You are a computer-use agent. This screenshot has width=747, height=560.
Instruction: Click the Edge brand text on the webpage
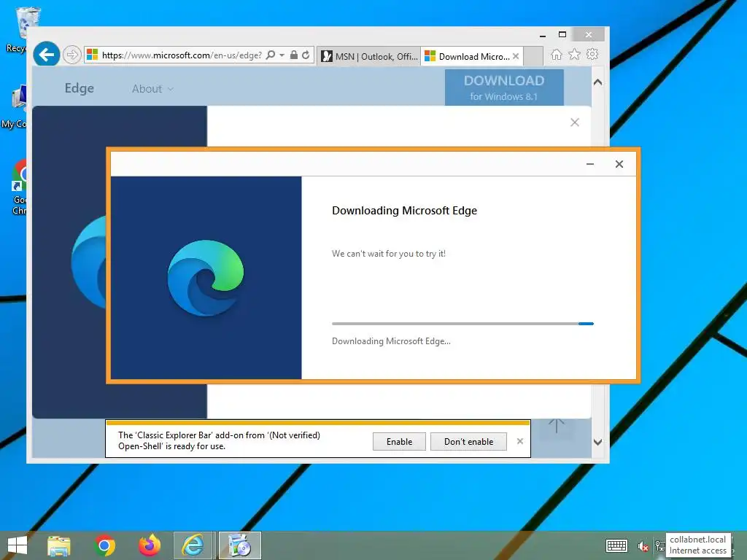point(79,88)
